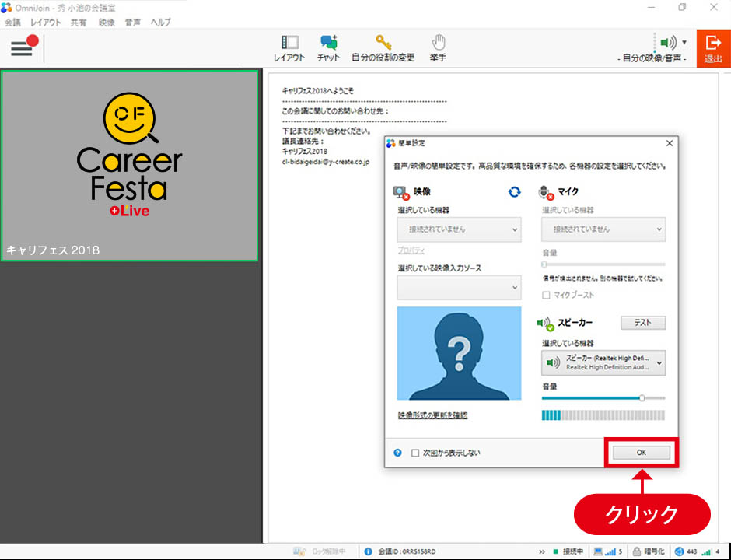Click the 映像形式の更新を確認 link
This screenshot has height=560, width=731.
[432, 415]
